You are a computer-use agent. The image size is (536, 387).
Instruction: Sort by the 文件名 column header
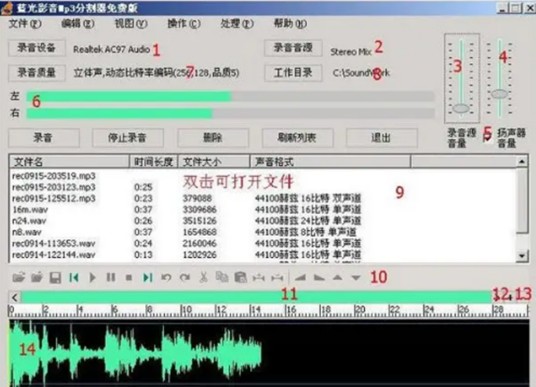pyautogui.click(x=69, y=161)
